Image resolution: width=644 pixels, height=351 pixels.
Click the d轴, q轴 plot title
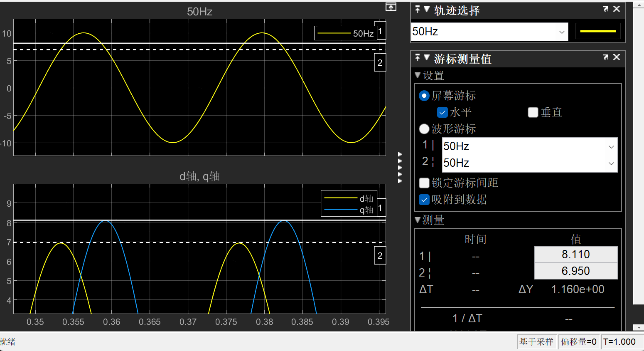199,176
